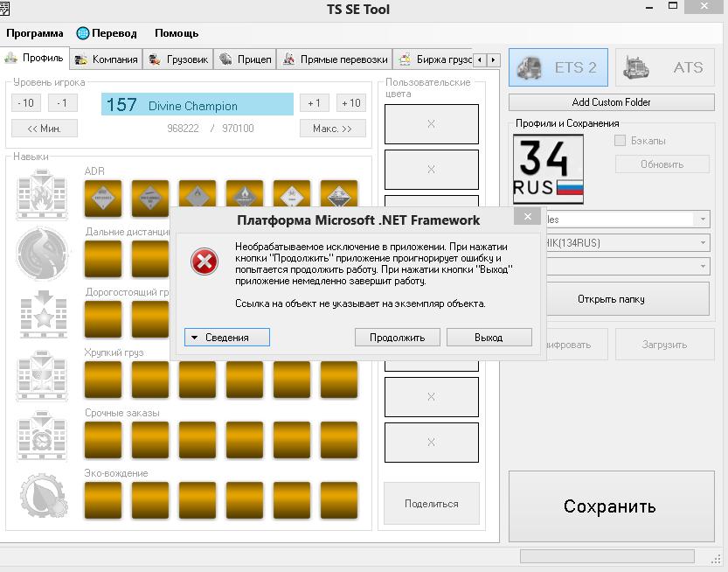The height and width of the screenshot is (572, 728).
Task: Click the Eco-driving skill gear icon
Action: tap(42, 496)
